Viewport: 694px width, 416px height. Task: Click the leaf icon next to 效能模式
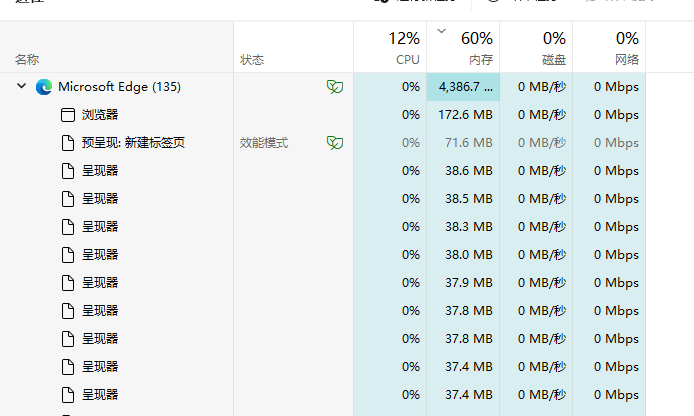[x=335, y=143]
